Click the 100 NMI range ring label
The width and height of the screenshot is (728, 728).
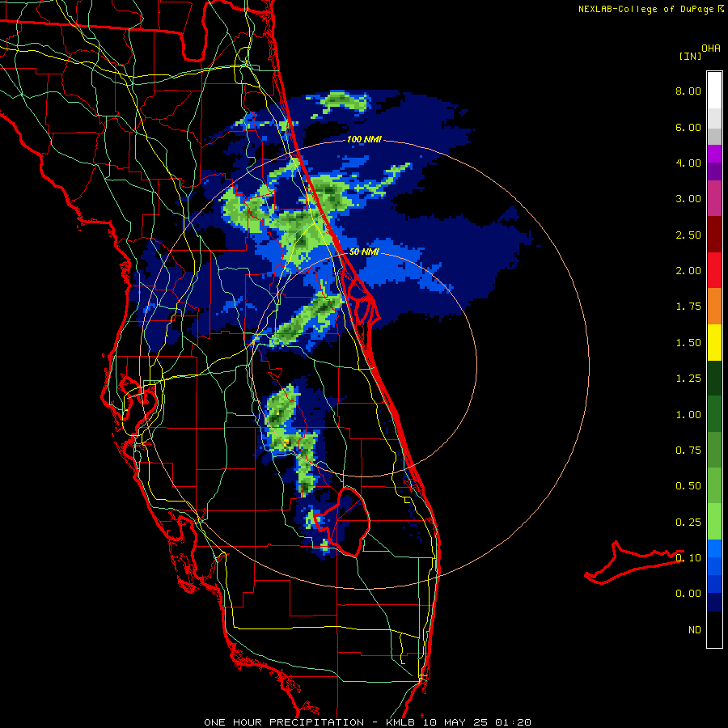[x=364, y=139]
